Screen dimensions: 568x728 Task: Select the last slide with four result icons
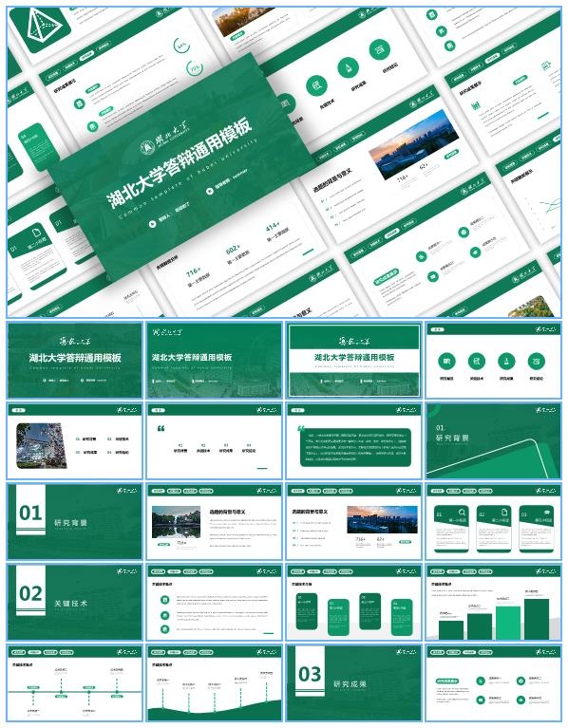point(493,682)
